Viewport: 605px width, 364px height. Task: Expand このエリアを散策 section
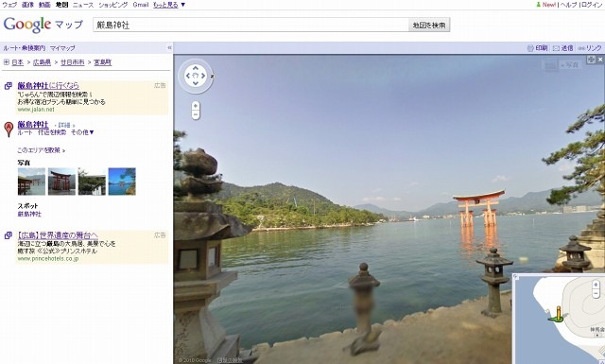pyautogui.click(x=42, y=150)
